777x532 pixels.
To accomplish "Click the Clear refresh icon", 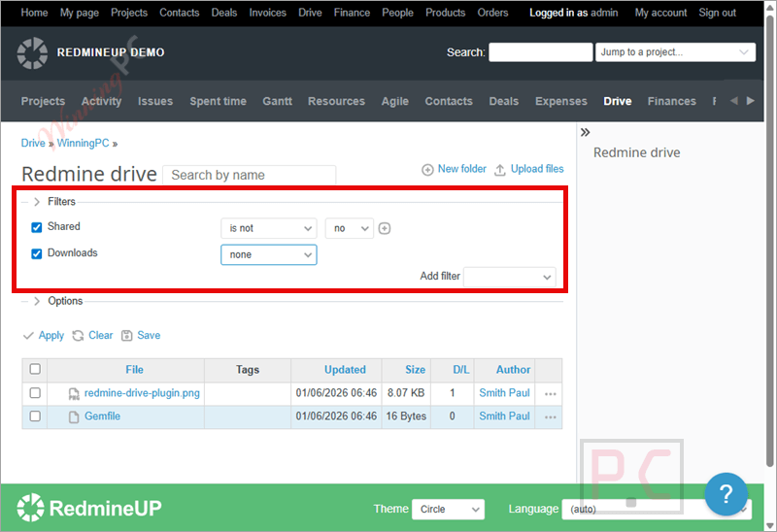I will 78,336.
